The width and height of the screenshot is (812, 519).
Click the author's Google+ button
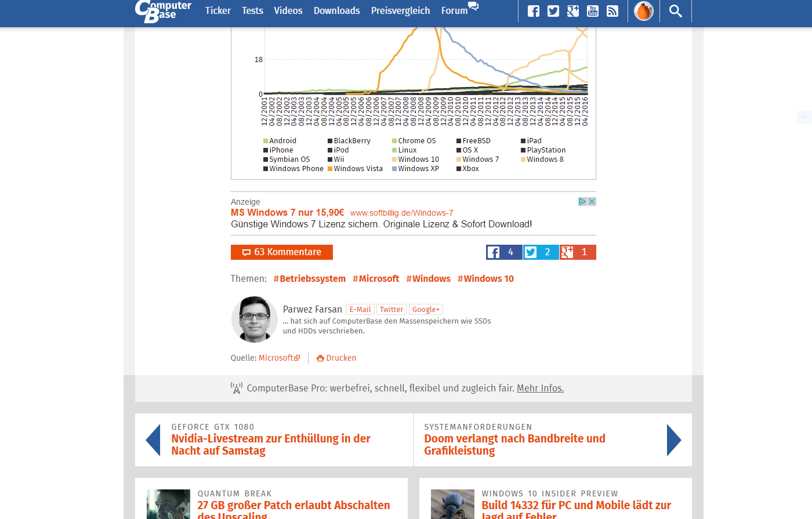(x=426, y=310)
